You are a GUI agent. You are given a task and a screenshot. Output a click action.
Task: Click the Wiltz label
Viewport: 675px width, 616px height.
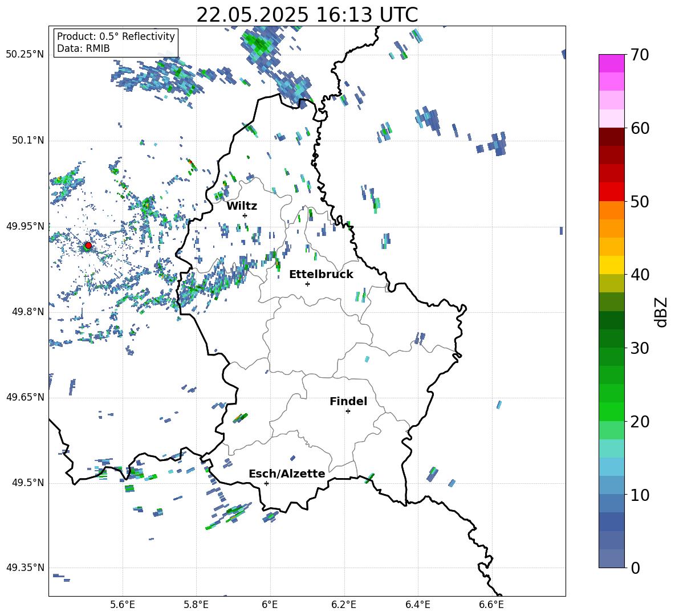[242, 206]
